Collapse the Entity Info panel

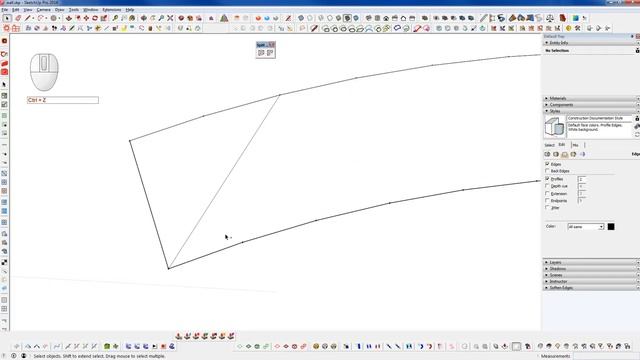[x=591, y=42]
